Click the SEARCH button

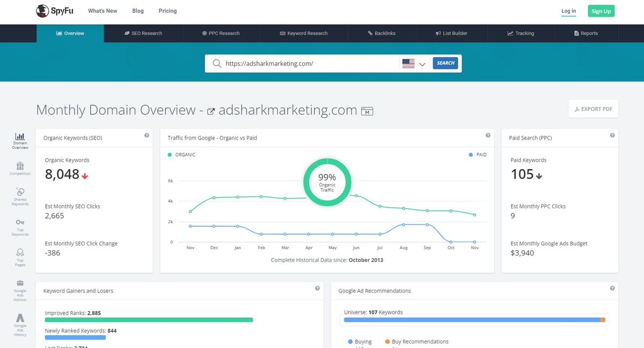pyautogui.click(x=445, y=63)
